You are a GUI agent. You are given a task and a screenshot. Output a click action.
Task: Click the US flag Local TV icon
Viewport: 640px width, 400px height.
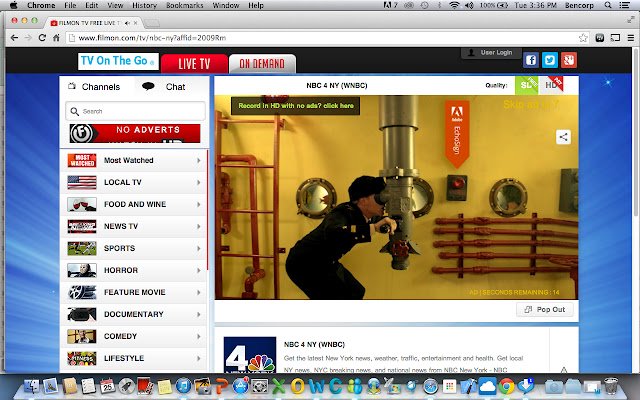82,182
